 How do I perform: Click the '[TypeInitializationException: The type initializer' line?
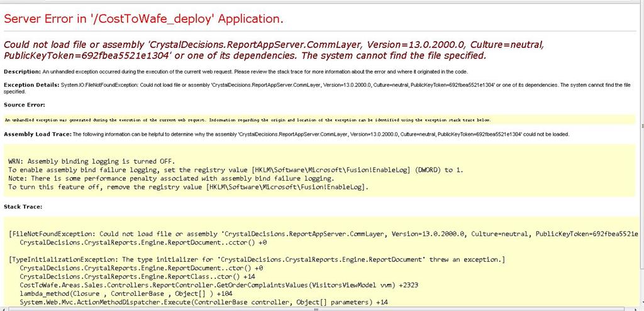[x=257, y=260]
